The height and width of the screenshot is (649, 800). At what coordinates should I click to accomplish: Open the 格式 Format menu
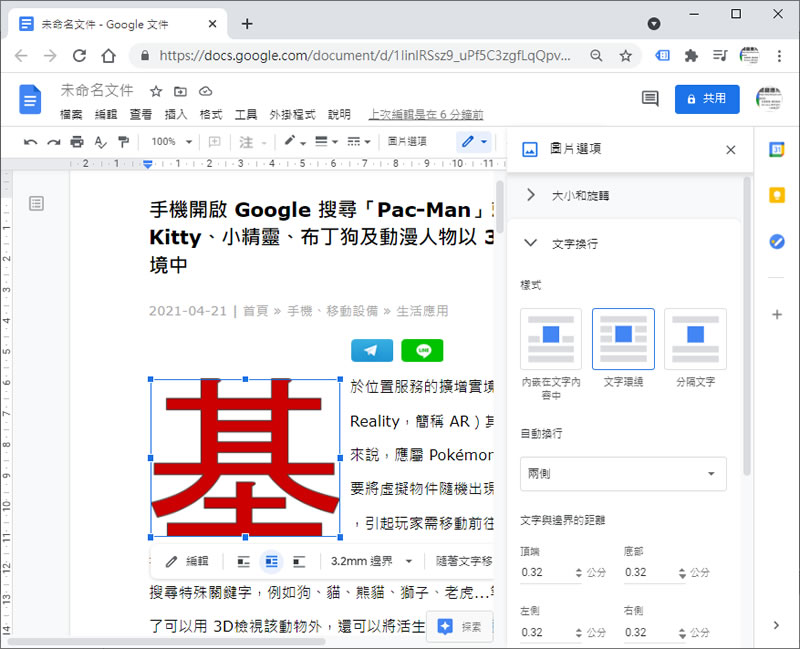[x=211, y=114]
